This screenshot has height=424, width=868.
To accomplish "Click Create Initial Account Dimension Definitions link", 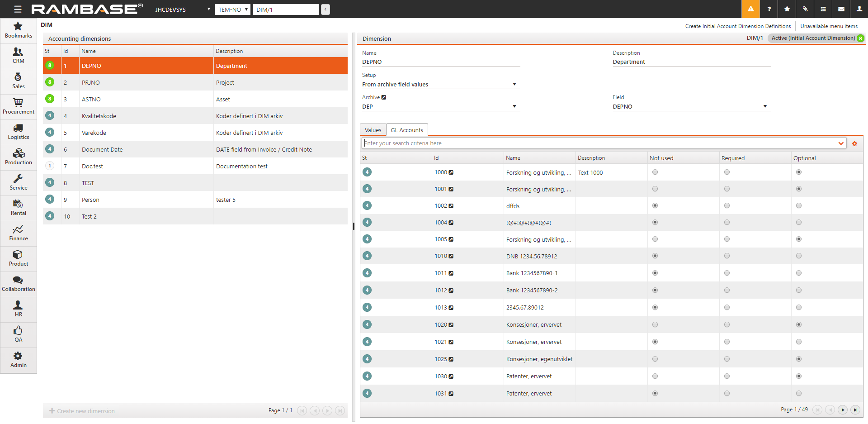I will [738, 26].
